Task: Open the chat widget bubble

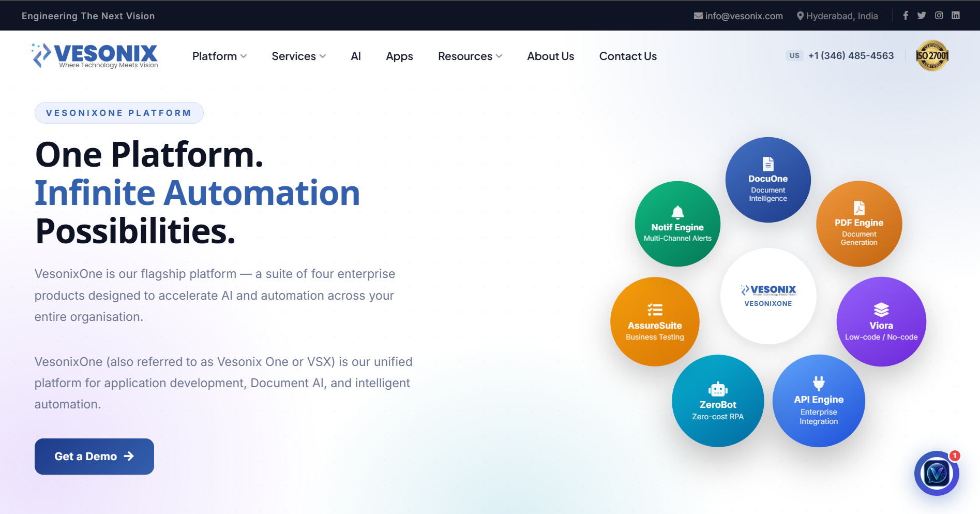Action: pyautogui.click(x=937, y=473)
